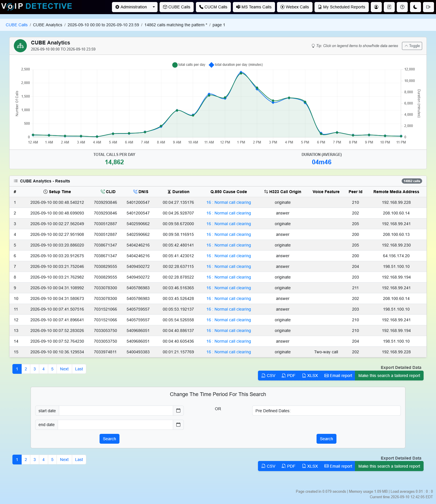Viewport: 436px width, 504px height.
Task: Select CLID 7030512887 in row 3
Action: [x=105, y=224]
